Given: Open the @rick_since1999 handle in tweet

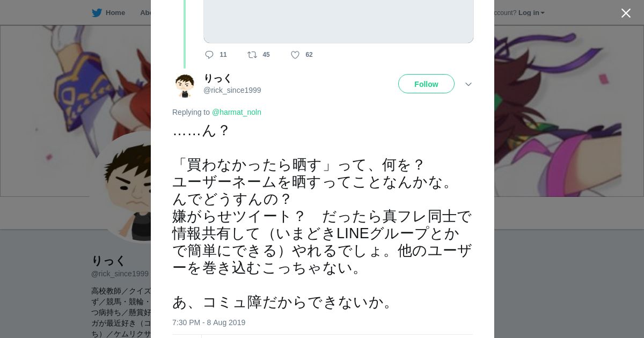Looking at the screenshot, I should (232, 90).
